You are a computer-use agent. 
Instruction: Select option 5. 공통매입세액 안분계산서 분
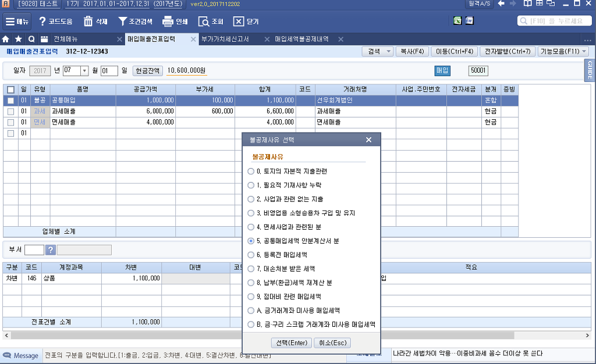click(251, 241)
